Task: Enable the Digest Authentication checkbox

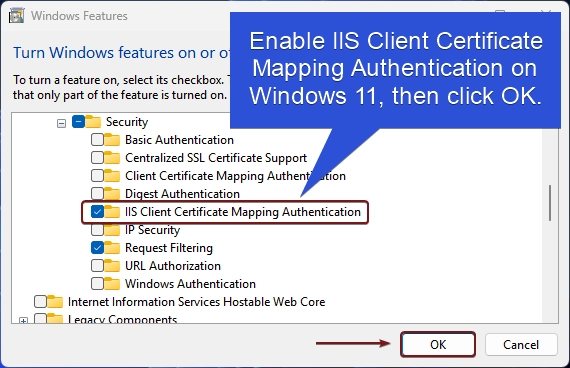Action: coord(97,194)
